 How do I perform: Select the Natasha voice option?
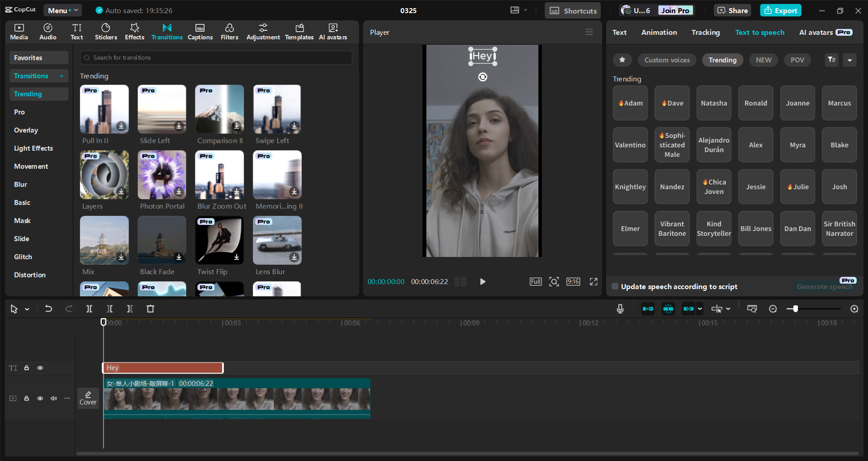click(x=713, y=103)
